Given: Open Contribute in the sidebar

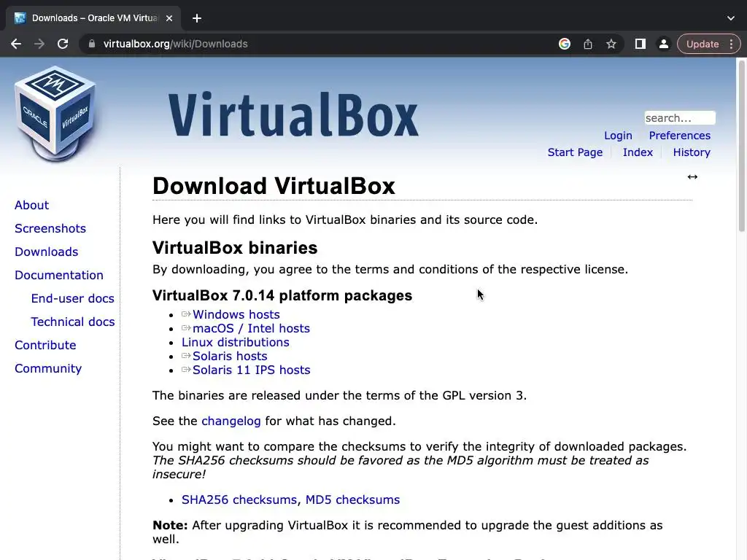Looking at the screenshot, I should 45,345.
